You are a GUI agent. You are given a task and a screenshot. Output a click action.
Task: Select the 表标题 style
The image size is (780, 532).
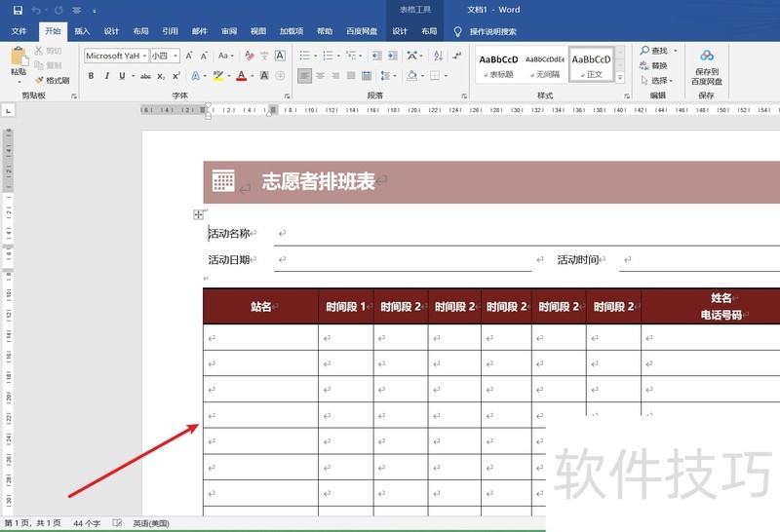coord(498,64)
